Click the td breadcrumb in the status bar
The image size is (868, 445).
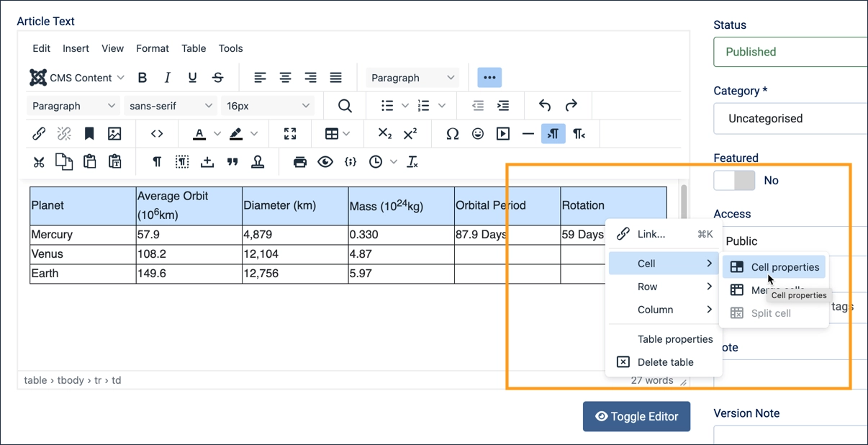pos(117,379)
